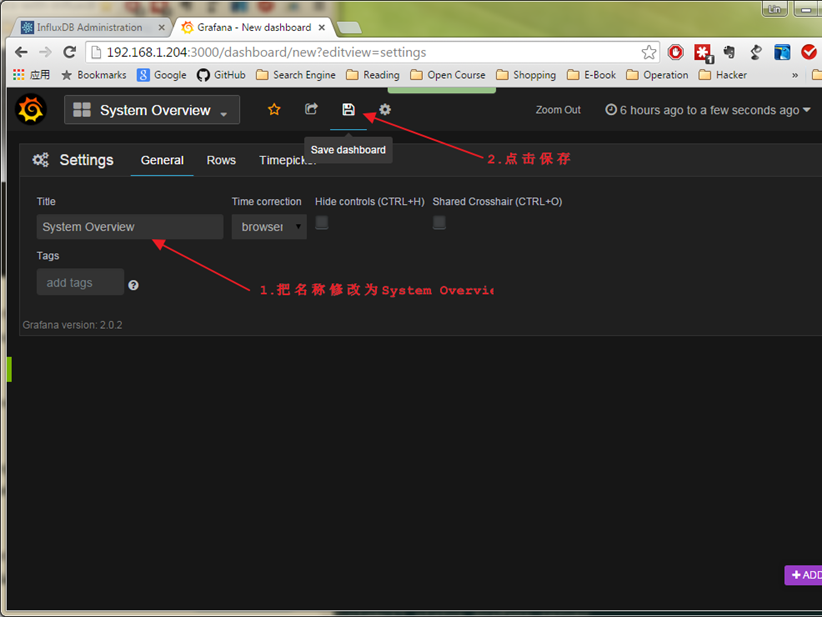Click the address bar URL
Viewport: 822px width, 617px height.
(266, 52)
